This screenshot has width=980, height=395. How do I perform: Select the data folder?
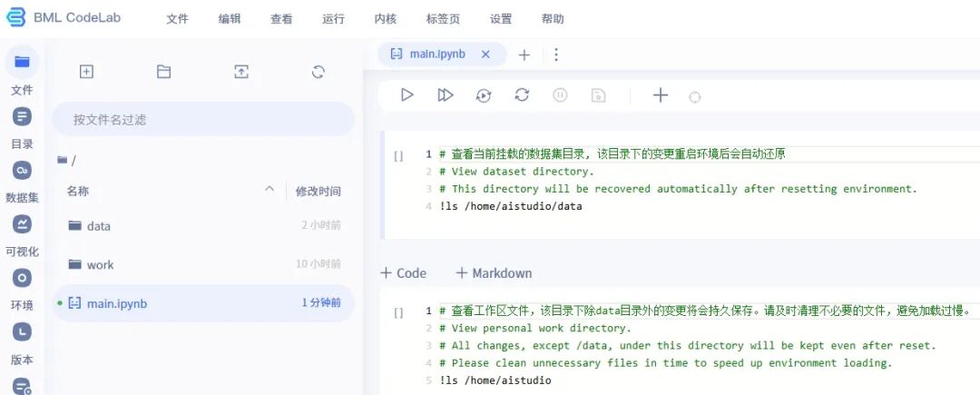click(x=203, y=225)
